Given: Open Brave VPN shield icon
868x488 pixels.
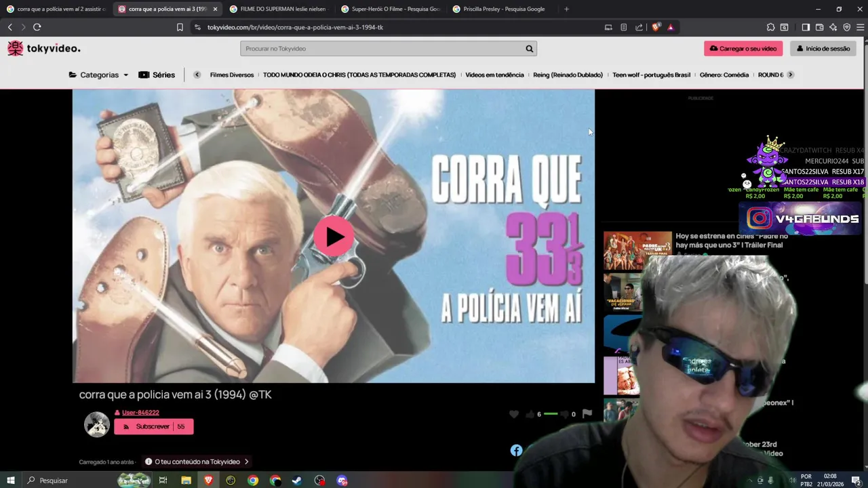Looking at the screenshot, I should [846, 27].
